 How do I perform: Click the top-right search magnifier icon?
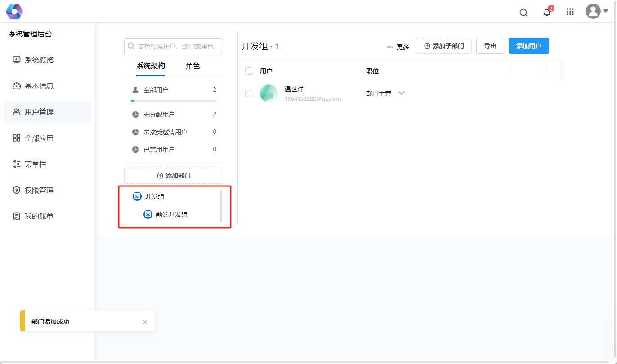point(523,12)
